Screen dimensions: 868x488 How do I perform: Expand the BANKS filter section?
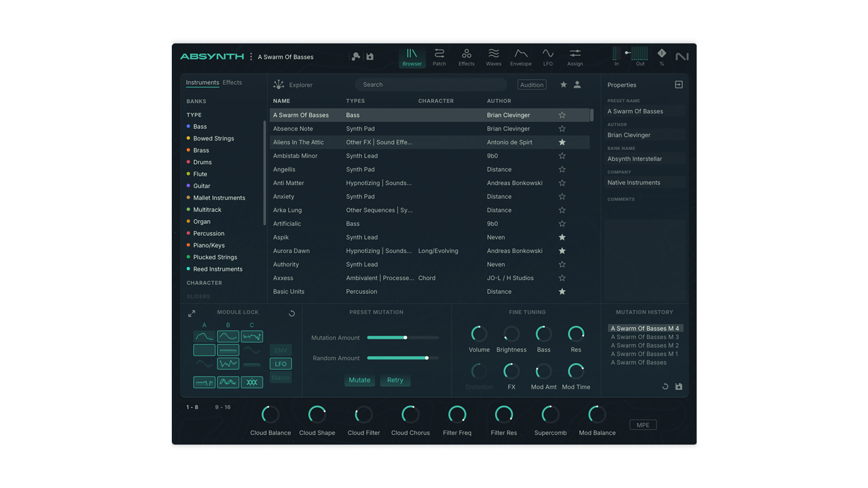196,101
